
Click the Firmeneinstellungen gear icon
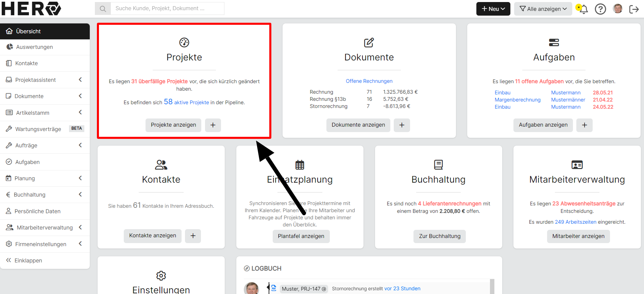(x=9, y=244)
